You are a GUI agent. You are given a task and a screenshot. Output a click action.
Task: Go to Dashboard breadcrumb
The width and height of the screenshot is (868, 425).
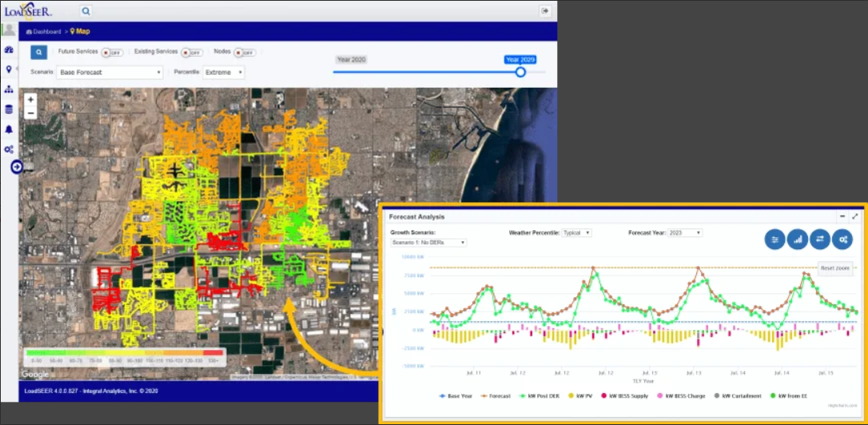point(44,31)
